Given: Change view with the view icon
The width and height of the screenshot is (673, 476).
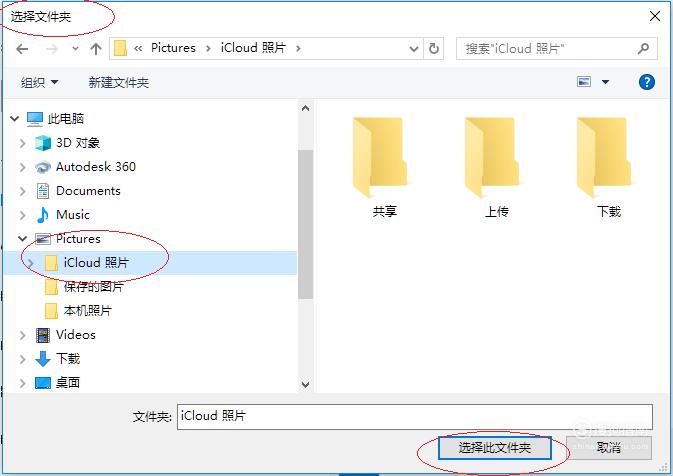Looking at the screenshot, I should click(x=584, y=82).
